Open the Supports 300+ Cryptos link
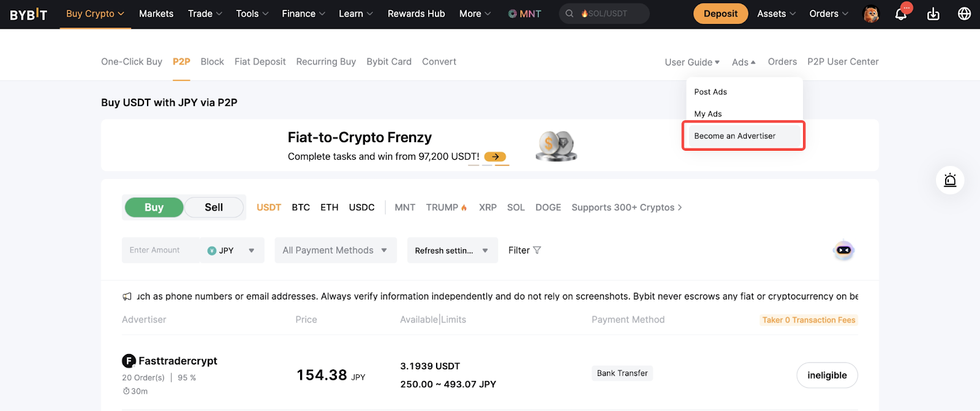The image size is (980, 411). click(627, 207)
